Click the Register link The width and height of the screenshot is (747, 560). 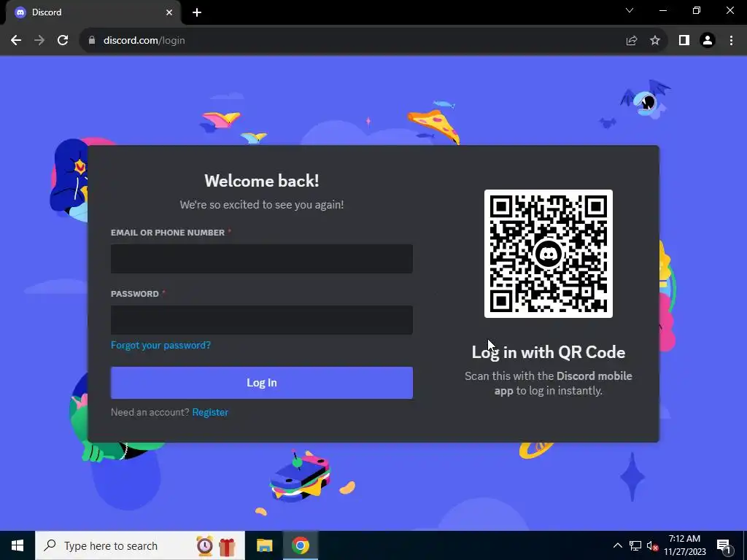[x=210, y=413]
